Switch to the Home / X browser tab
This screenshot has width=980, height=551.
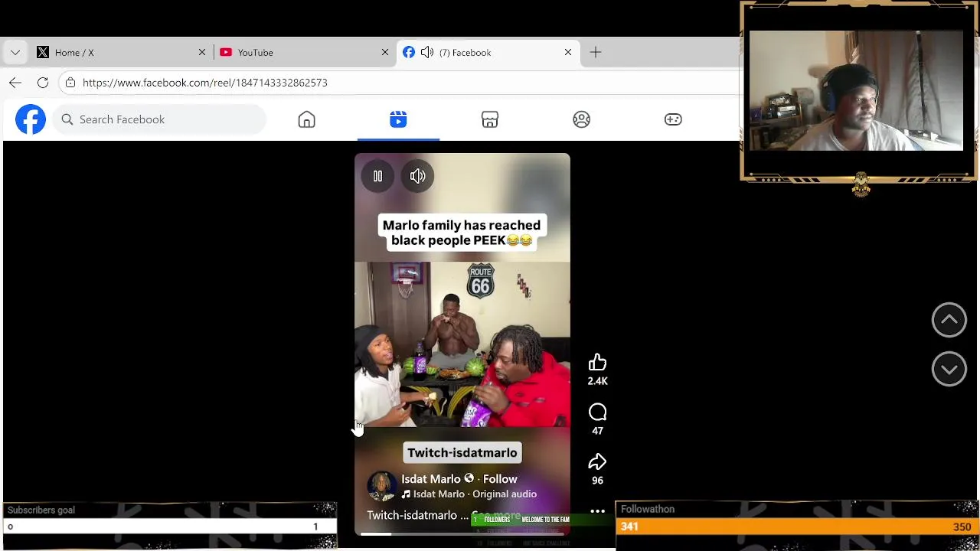pos(122,52)
